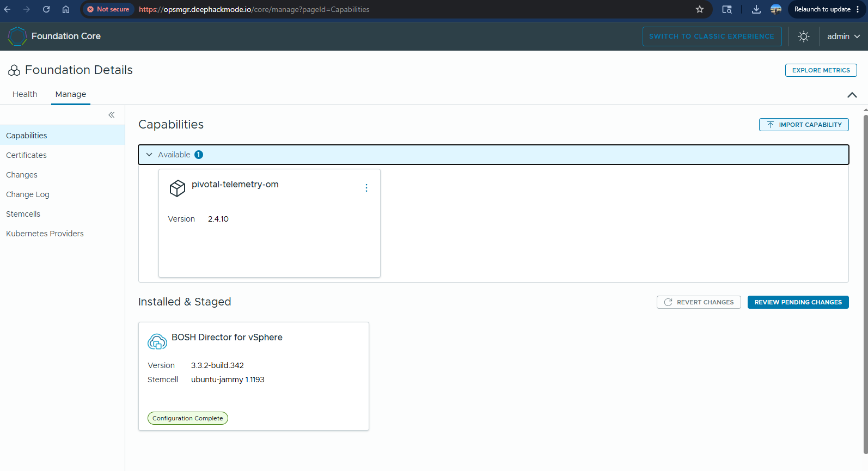The width and height of the screenshot is (868, 471).
Task: Click Revert Changes button
Action: coord(699,302)
